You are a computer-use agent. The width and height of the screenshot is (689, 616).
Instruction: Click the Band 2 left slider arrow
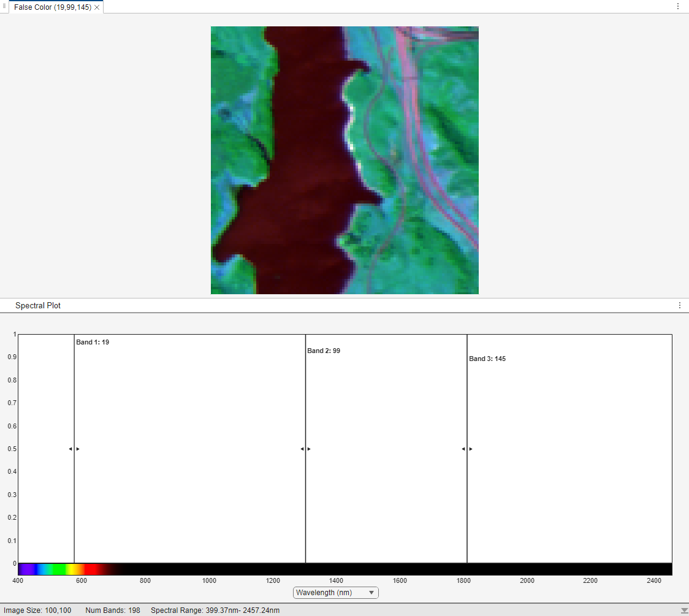[302, 449]
